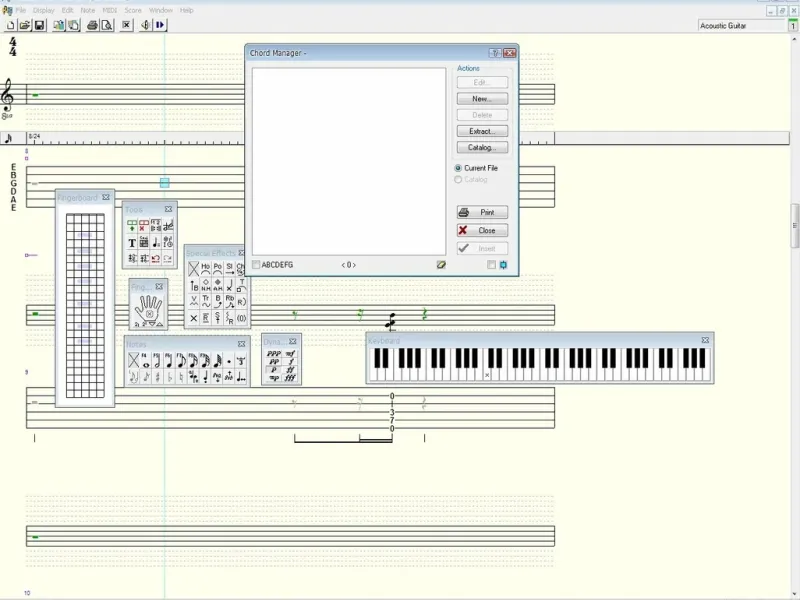Click the New... button in Chord Manager
This screenshot has width=800, height=600.
pos(482,99)
